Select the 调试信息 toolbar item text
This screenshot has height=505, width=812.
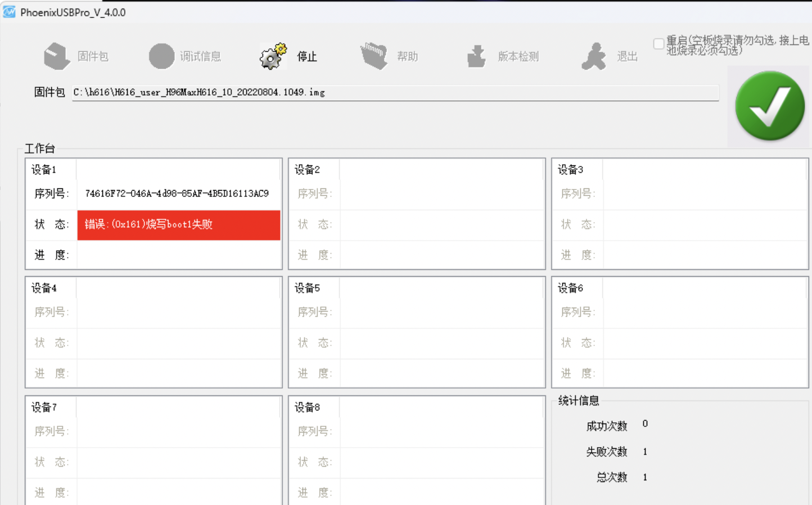[x=200, y=56]
